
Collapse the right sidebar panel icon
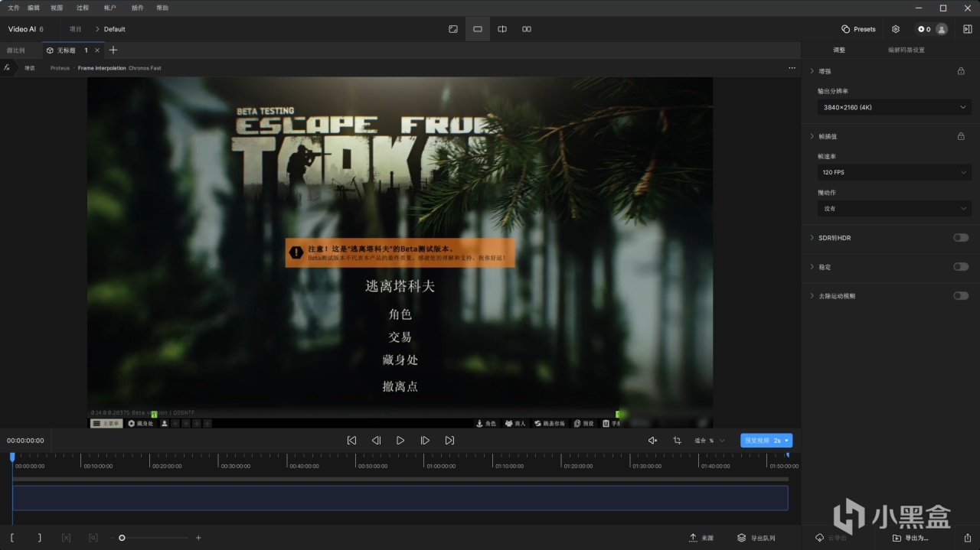[967, 29]
